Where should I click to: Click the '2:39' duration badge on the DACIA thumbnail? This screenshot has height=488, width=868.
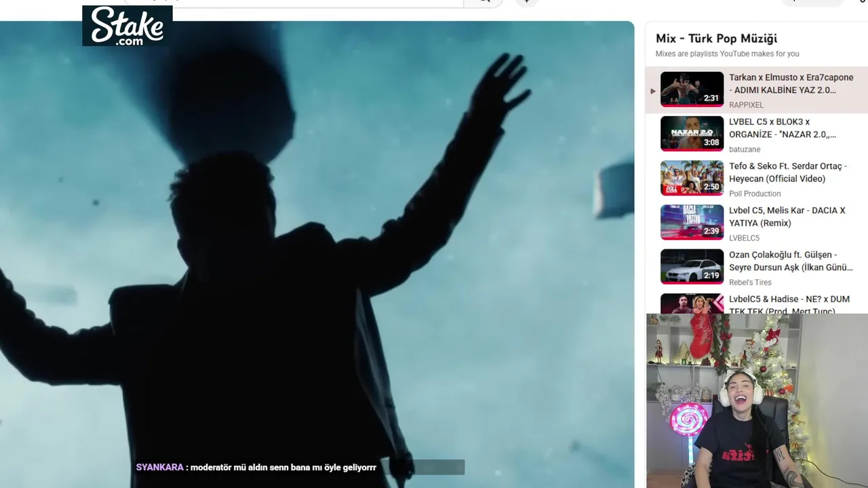tap(711, 231)
